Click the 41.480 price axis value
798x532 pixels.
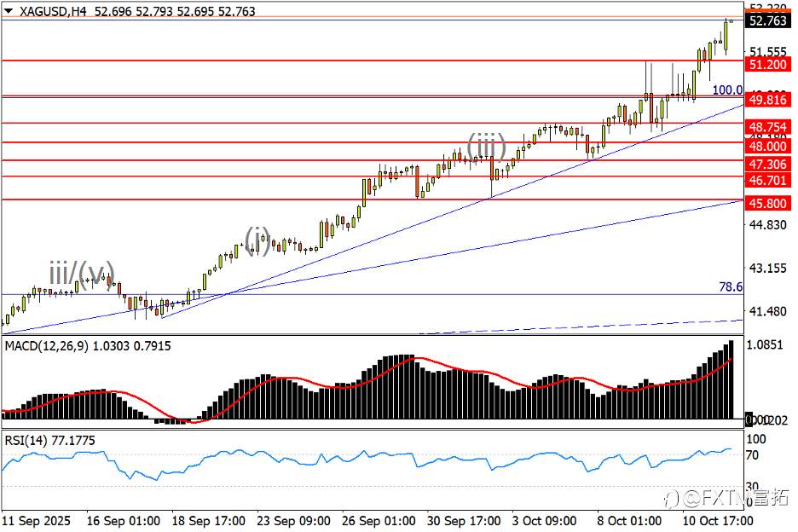pos(768,311)
